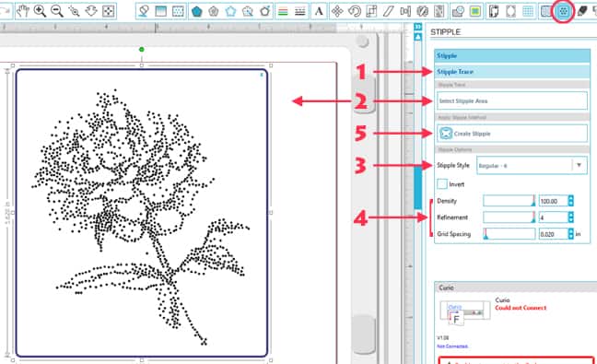Open the Move panel icon

(x=337, y=11)
